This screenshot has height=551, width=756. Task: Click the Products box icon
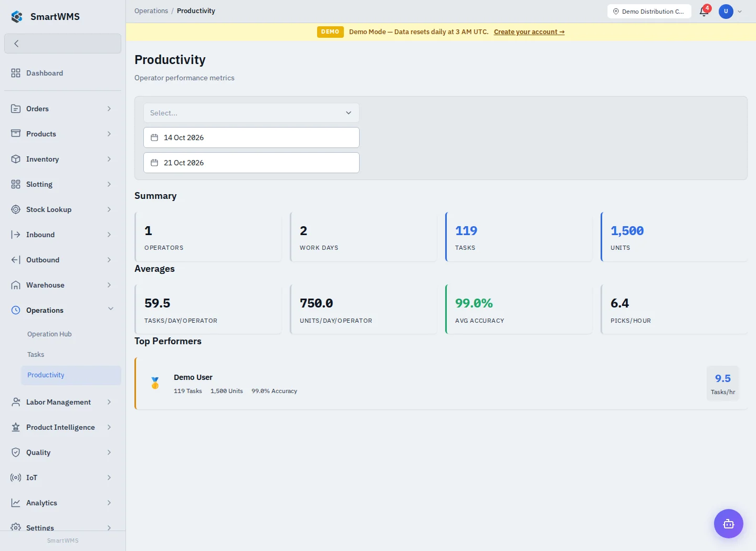(16, 134)
